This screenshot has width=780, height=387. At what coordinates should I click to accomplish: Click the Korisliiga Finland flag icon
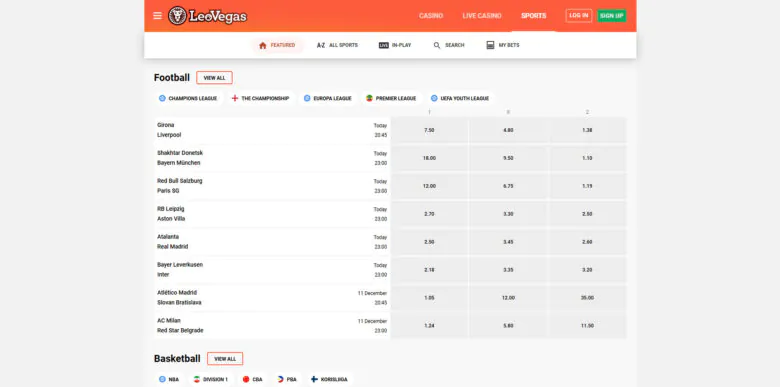[x=314, y=379]
